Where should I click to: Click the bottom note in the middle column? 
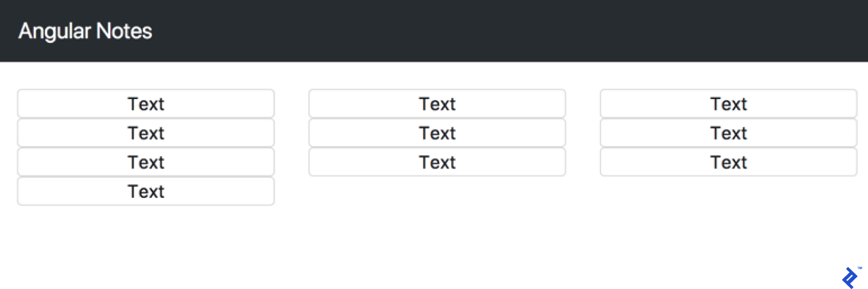pyautogui.click(x=437, y=162)
